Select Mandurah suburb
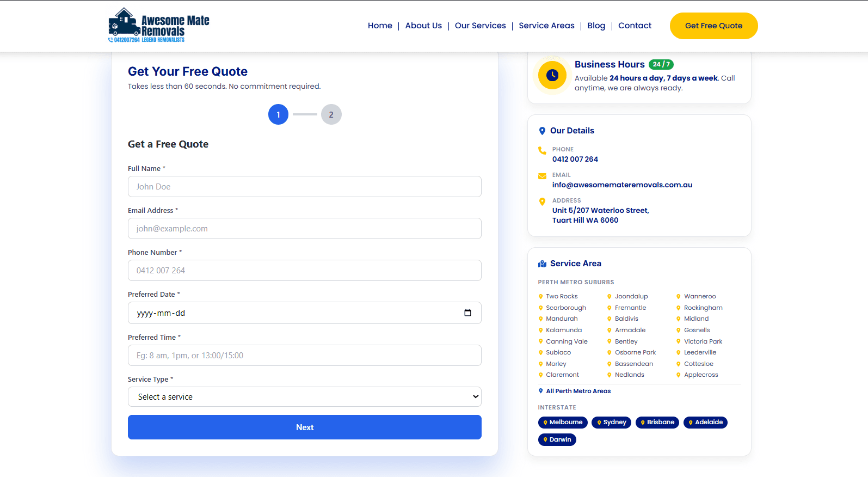Screen dimensions: 868x477 (x=562, y=319)
